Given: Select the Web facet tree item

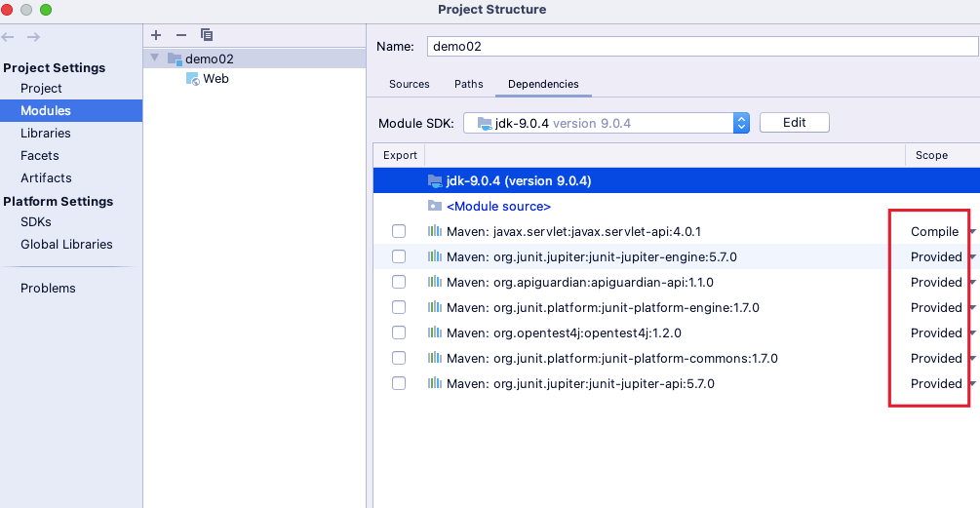Looking at the screenshot, I should 216,79.
